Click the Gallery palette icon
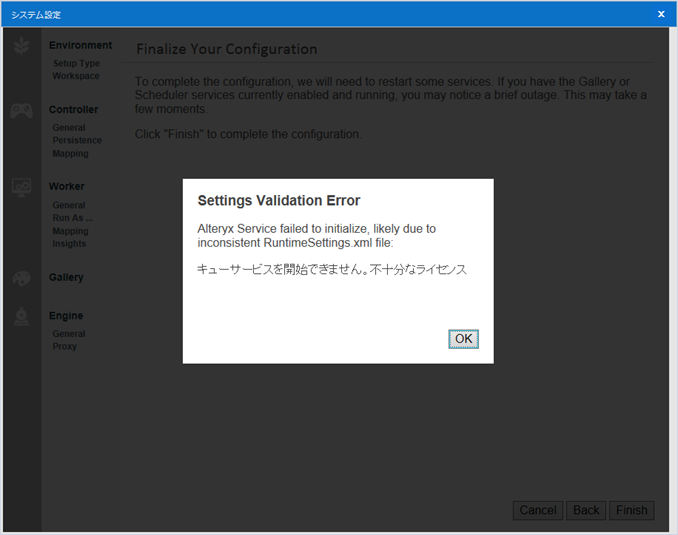The image size is (678, 535). click(x=21, y=279)
